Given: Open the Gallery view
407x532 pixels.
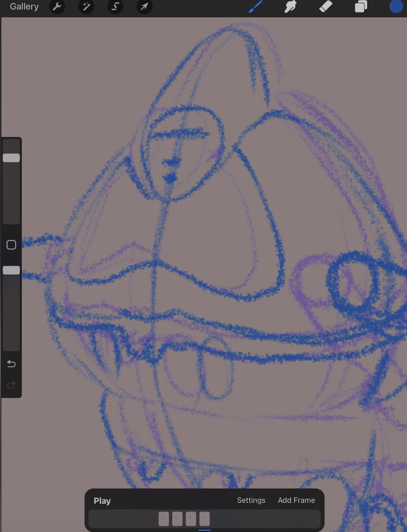Looking at the screenshot, I should coord(24,7).
